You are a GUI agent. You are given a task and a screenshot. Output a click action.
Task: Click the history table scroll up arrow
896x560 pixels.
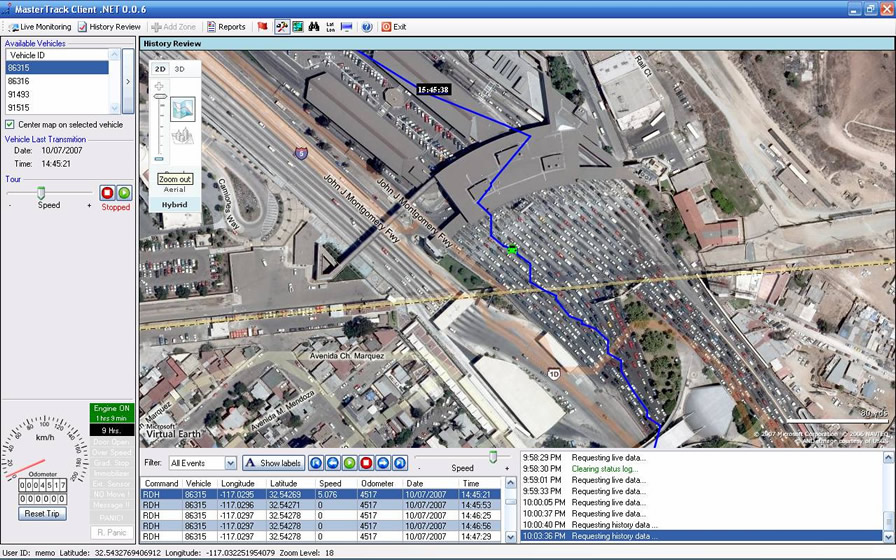pos(511,483)
